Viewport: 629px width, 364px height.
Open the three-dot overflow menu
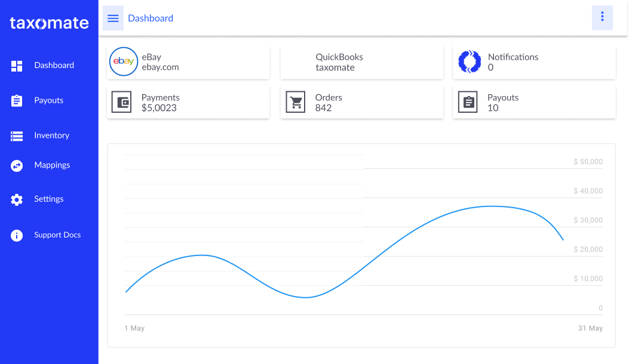point(602,17)
